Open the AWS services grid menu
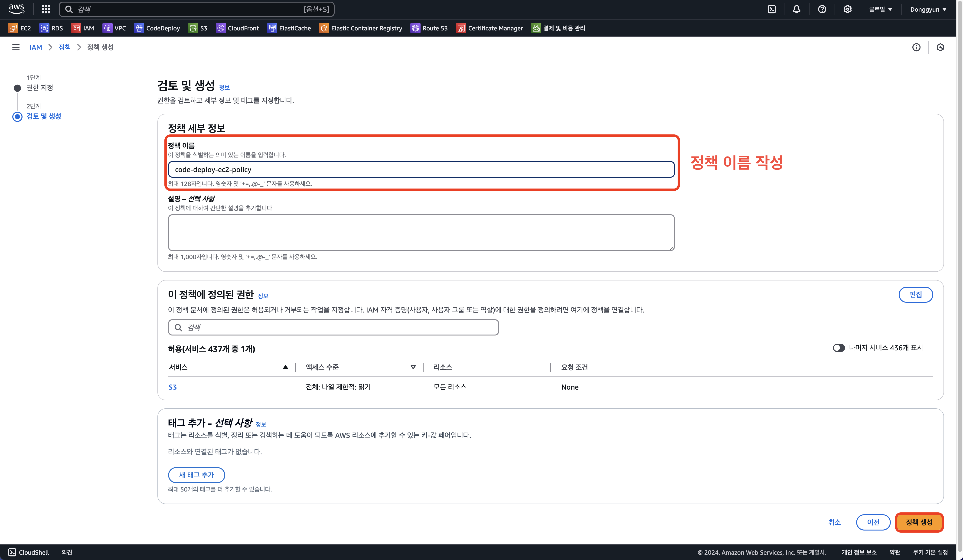This screenshot has height=560, width=963. 46,9
